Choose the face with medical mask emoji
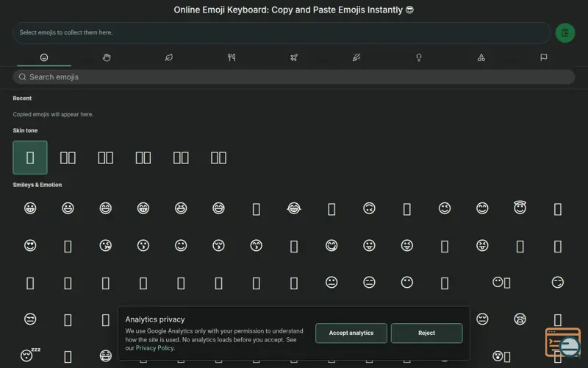The width and height of the screenshot is (588, 368). pos(105,355)
